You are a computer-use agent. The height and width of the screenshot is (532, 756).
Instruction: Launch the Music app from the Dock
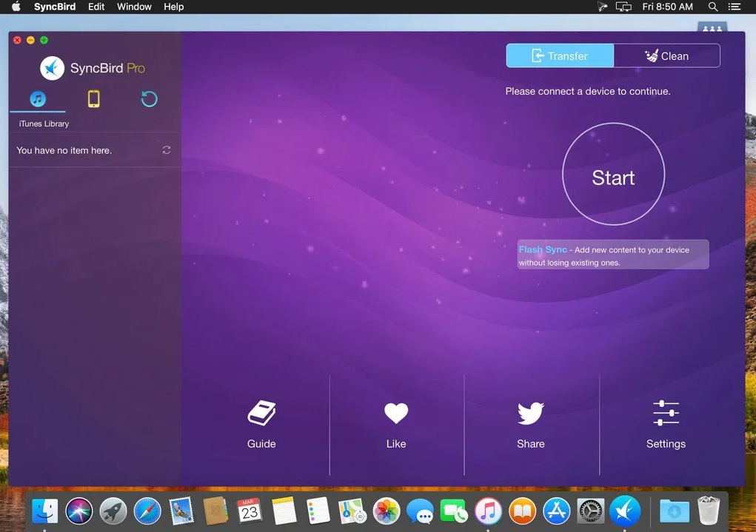pyautogui.click(x=488, y=511)
